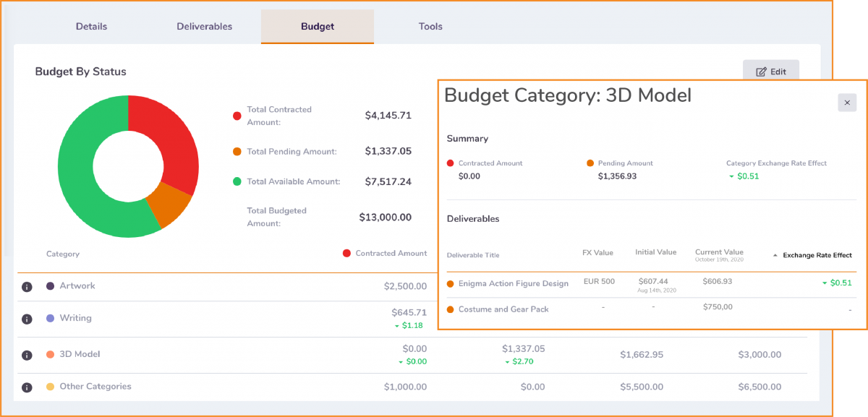Screen dimensions: 868x417
Task: Click the info icon beside Writing
Action: 27,319
